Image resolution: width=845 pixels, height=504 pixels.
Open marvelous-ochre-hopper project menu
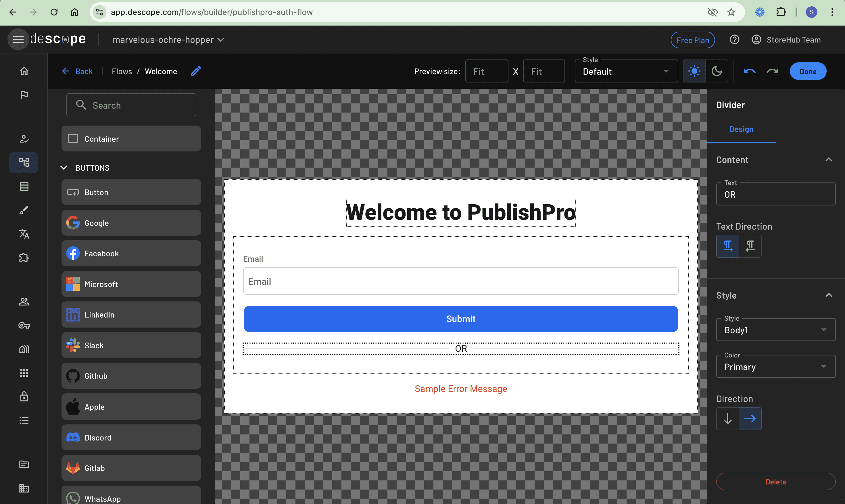click(168, 40)
